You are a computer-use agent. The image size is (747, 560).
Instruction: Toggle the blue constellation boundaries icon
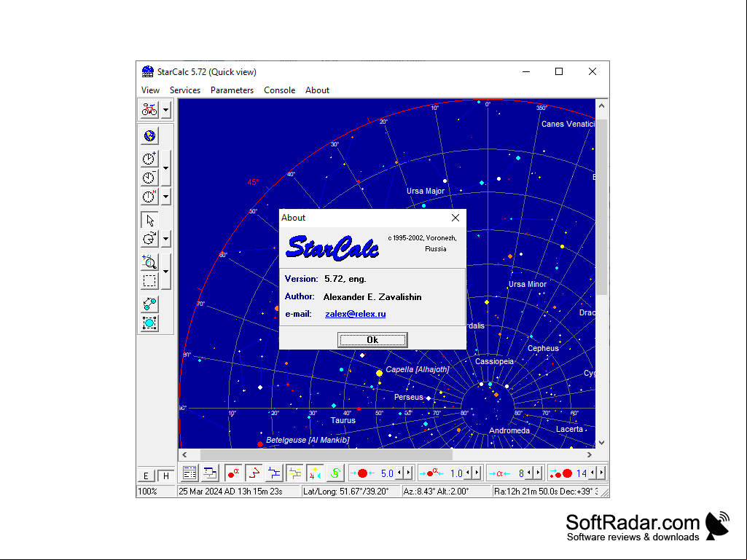275,473
